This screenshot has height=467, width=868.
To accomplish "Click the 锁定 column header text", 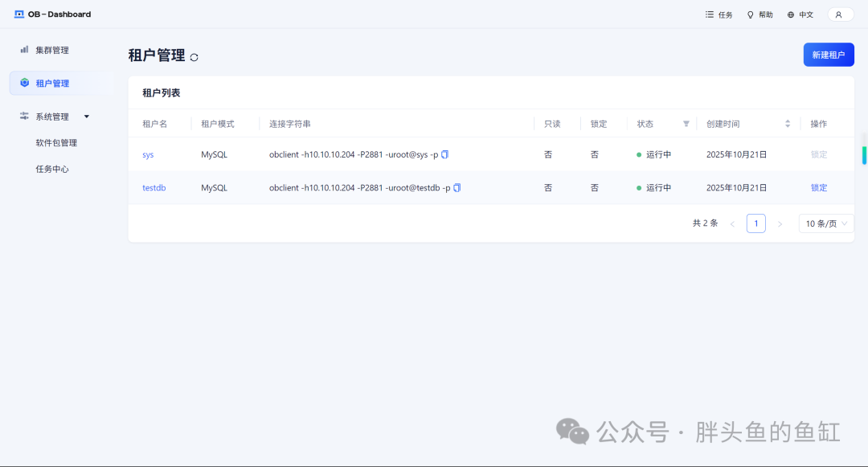I will pos(599,124).
